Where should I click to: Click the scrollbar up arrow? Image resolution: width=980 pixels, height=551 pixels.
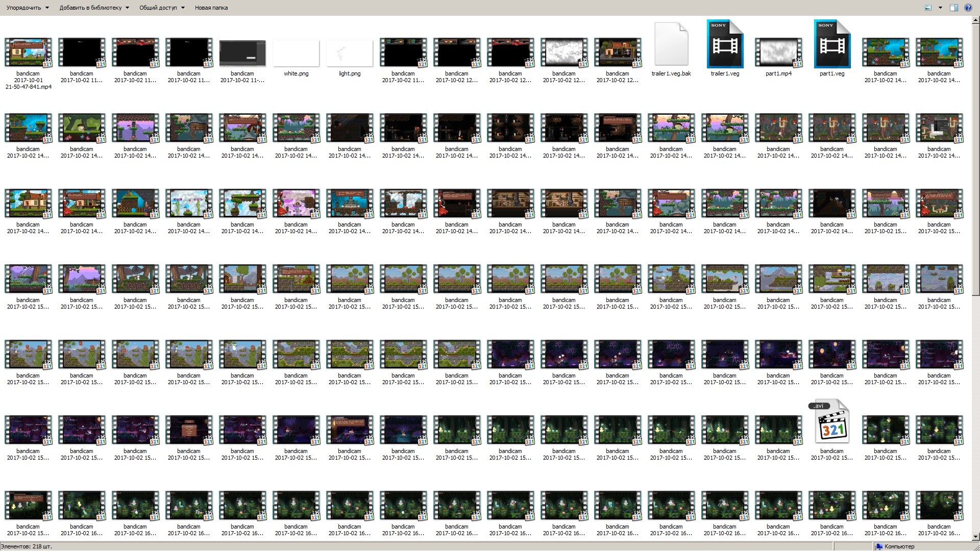[x=975, y=20]
